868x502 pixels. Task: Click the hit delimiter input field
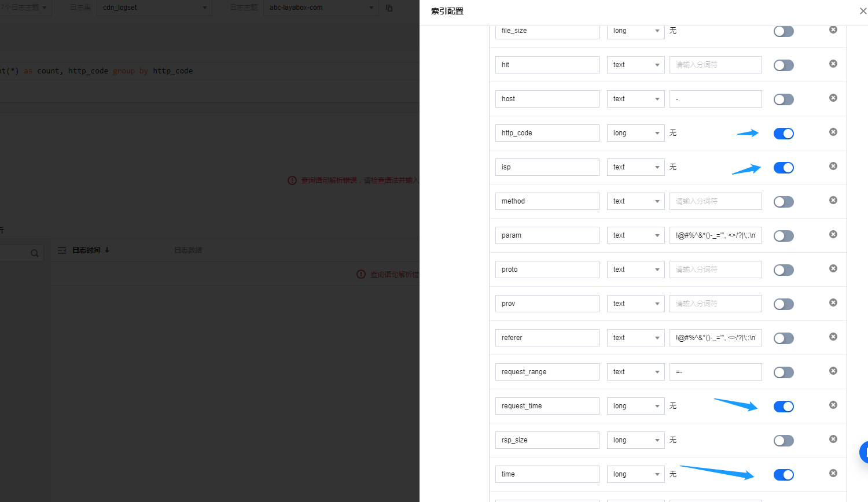pyautogui.click(x=715, y=65)
